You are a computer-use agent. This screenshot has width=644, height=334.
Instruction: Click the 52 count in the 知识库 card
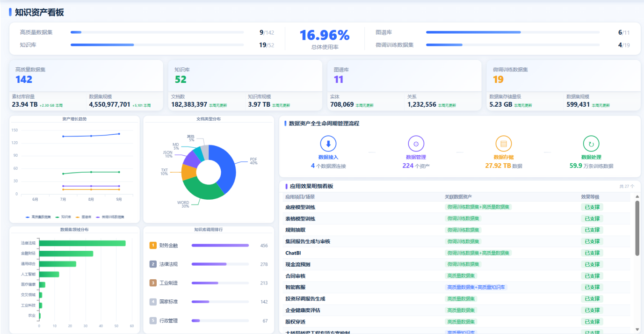(181, 80)
